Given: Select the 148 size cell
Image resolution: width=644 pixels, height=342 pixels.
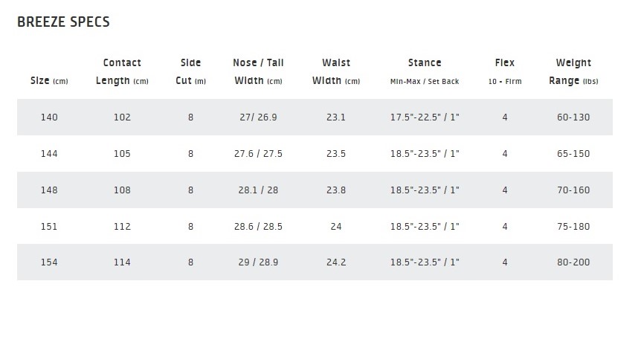Looking at the screenshot, I should coord(49,190).
